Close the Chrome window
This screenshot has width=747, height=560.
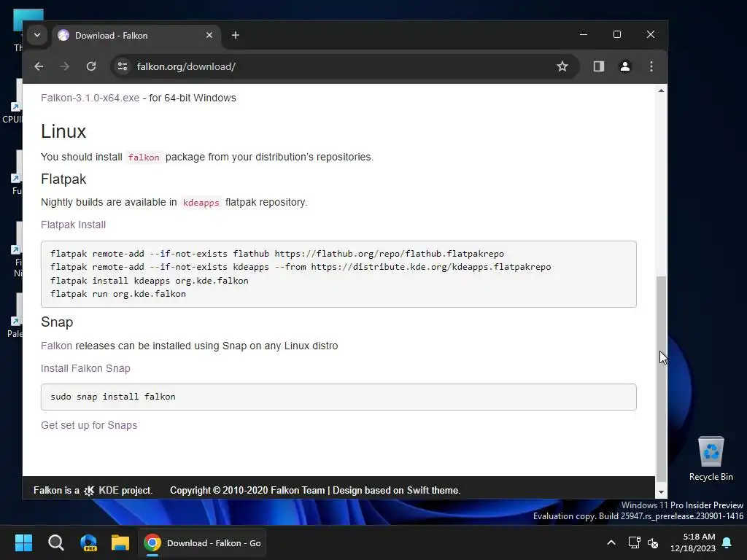pos(650,34)
